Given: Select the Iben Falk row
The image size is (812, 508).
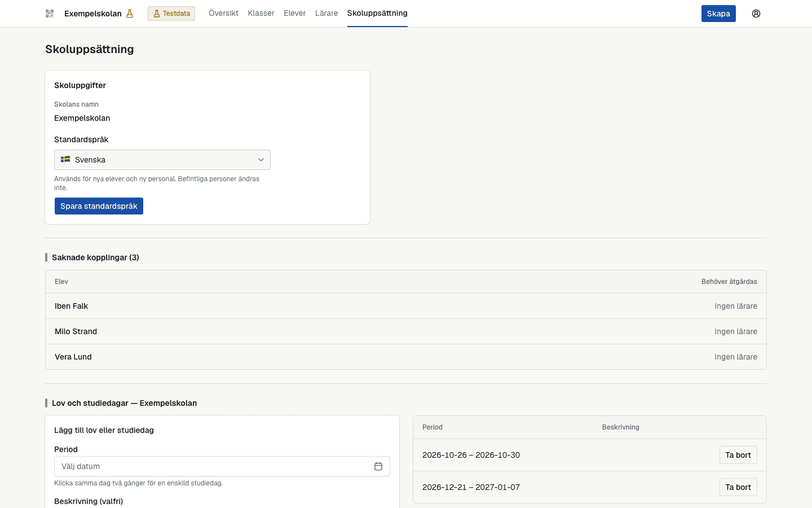Looking at the screenshot, I should point(406,306).
